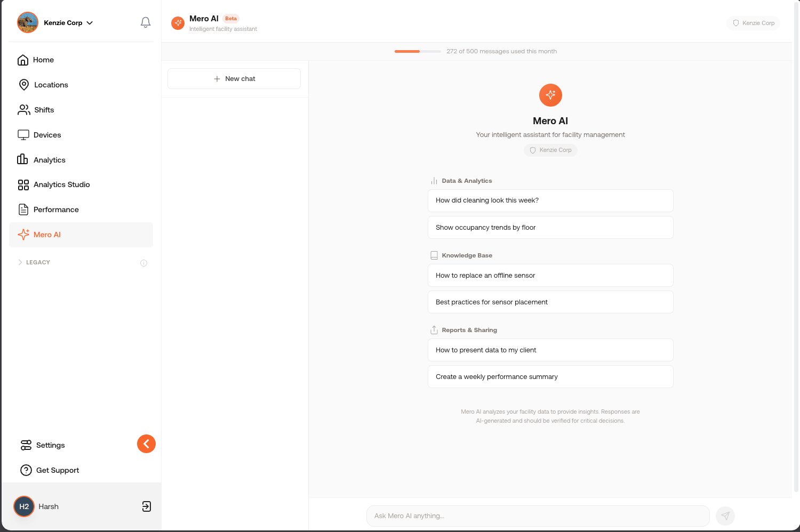Click the Performance document icon

click(23, 209)
